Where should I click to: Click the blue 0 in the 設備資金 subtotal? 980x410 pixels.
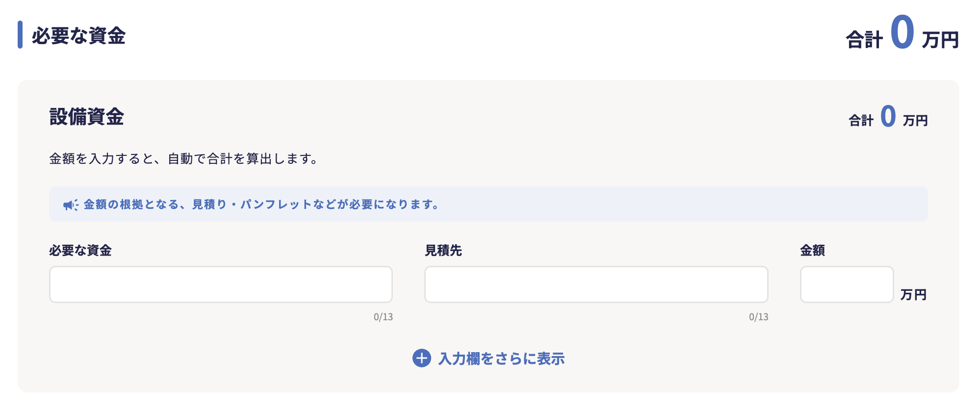point(888,117)
